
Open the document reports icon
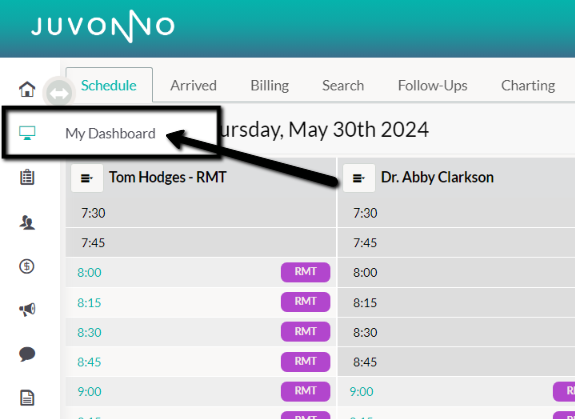(x=27, y=398)
